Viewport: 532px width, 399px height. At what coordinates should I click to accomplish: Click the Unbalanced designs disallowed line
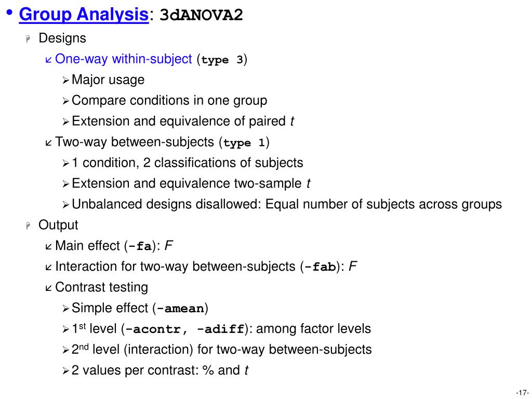(287, 204)
